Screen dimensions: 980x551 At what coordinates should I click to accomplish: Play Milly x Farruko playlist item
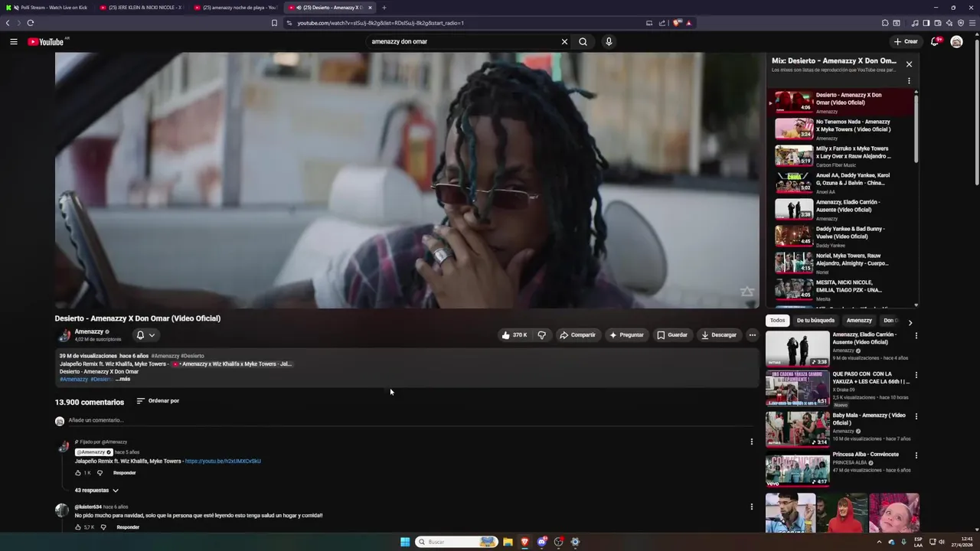(842, 156)
